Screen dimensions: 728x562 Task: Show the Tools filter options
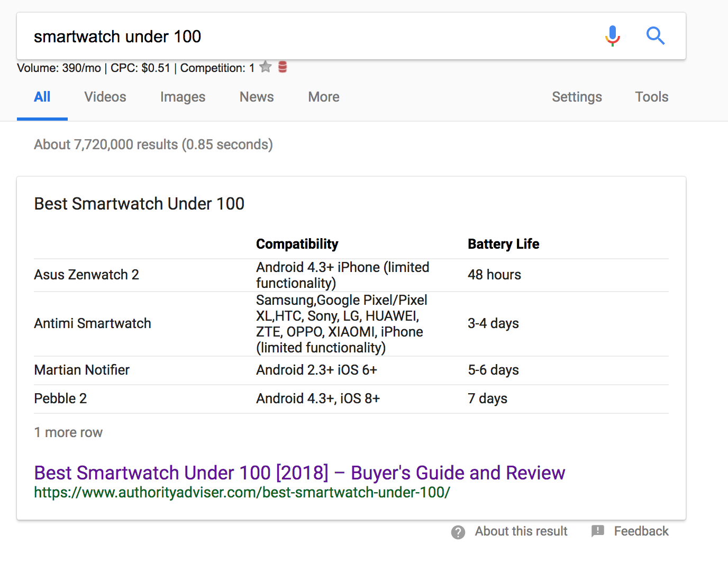pyautogui.click(x=651, y=97)
